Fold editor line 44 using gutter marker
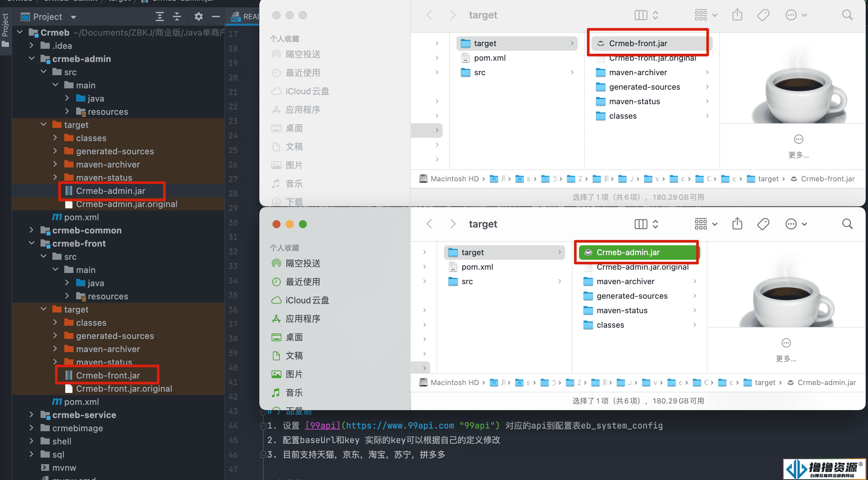The height and width of the screenshot is (480, 868). point(263,426)
